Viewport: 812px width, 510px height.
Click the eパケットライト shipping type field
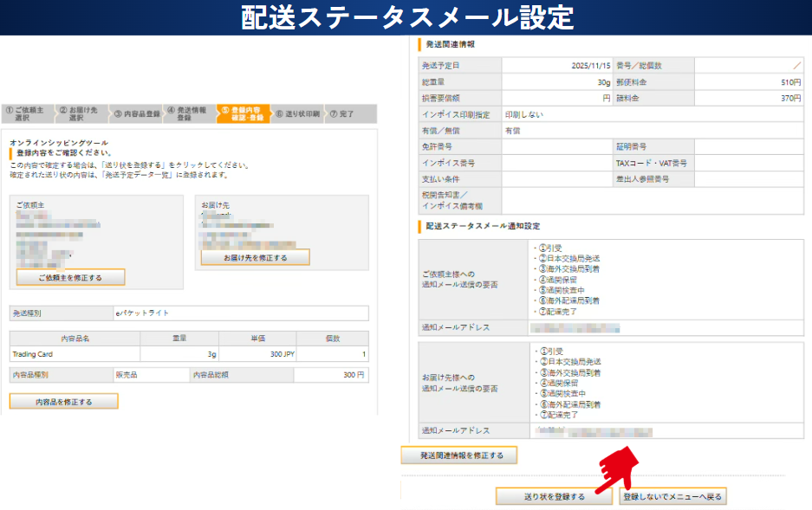(240, 313)
